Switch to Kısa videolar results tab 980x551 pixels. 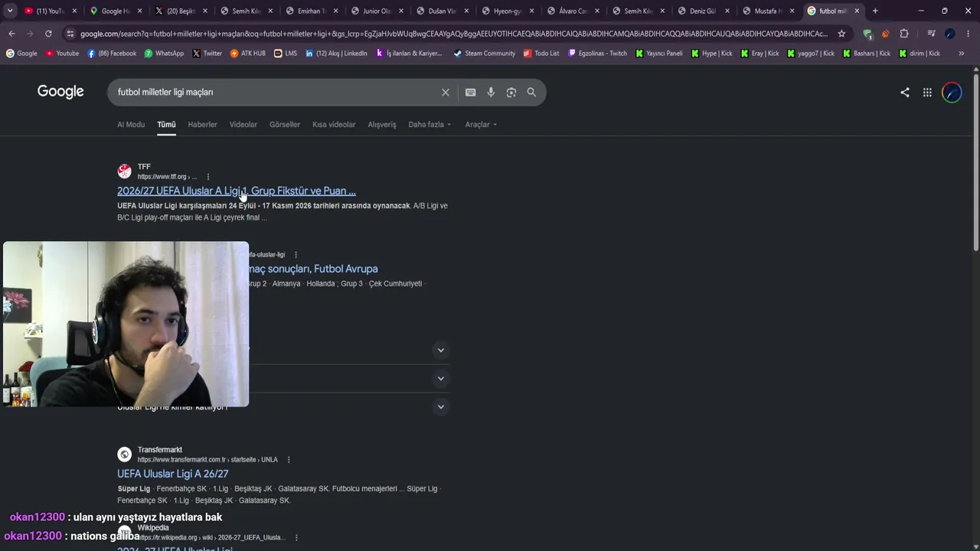pos(334,125)
